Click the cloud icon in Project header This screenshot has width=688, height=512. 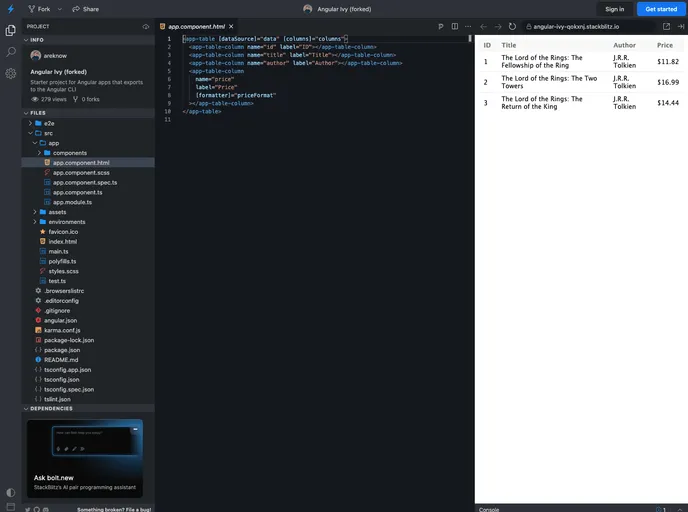tap(146, 26)
